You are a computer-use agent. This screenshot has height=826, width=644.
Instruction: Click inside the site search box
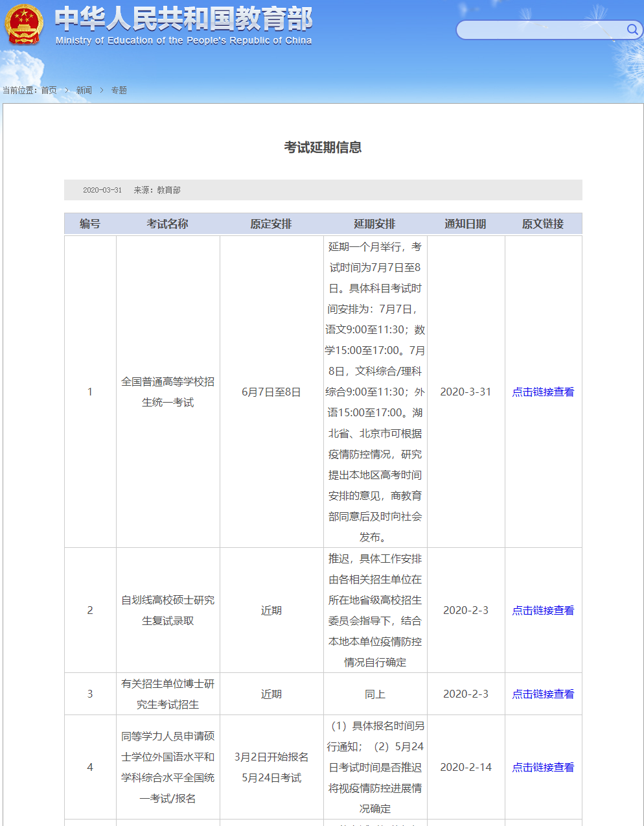pyautogui.click(x=541, y=30)
